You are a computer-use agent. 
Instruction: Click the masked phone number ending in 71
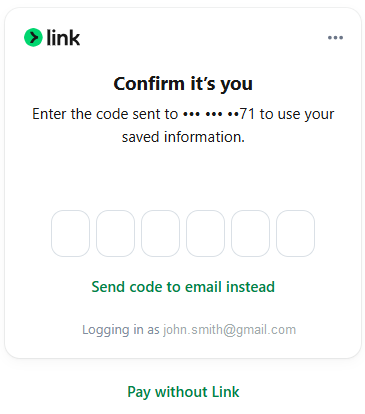coord(219,114)
